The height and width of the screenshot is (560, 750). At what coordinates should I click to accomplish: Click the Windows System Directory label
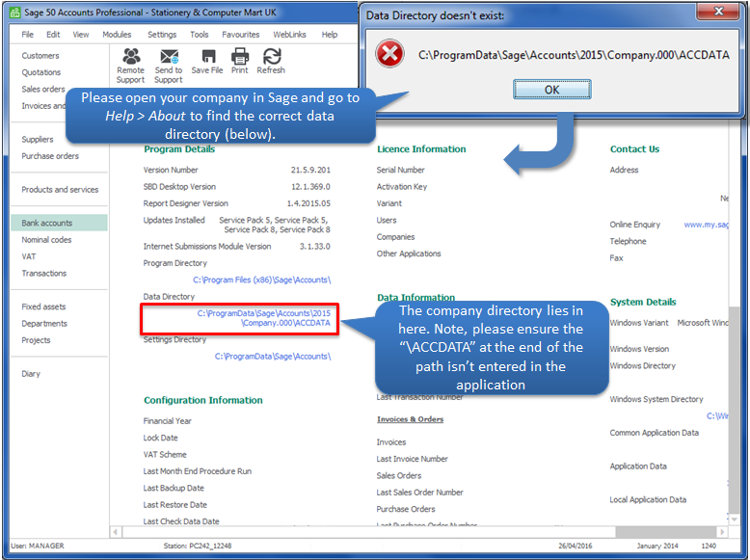click(x=656, y=399)
